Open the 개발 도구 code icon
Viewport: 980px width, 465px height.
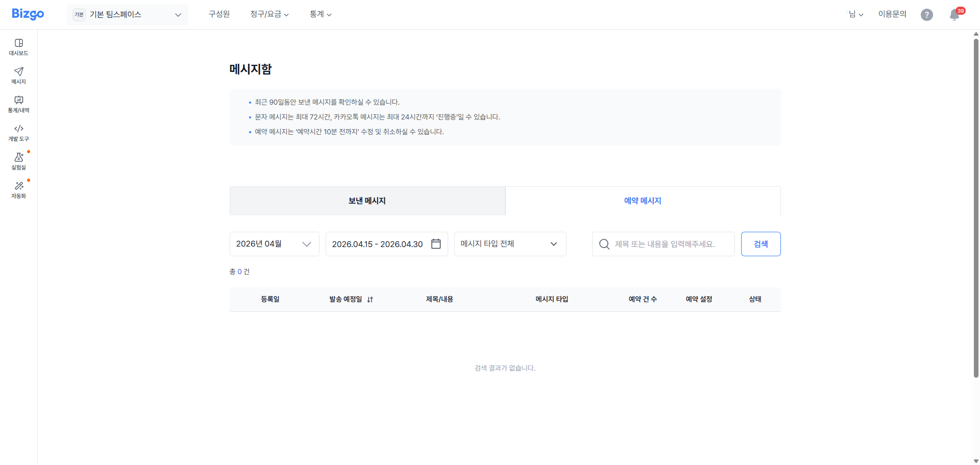click(19, 129)
